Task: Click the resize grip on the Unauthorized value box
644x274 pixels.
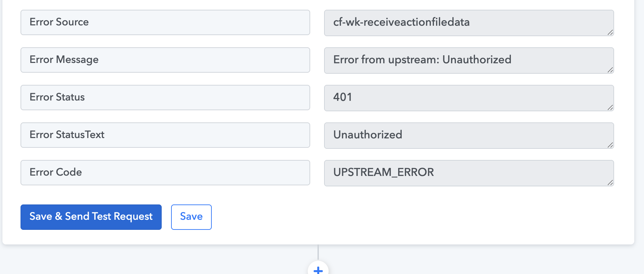Action: 610,145
